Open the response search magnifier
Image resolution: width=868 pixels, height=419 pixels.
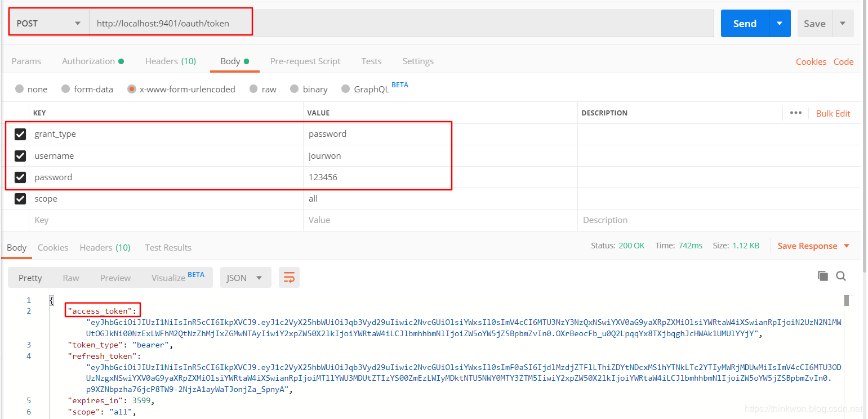841,275
